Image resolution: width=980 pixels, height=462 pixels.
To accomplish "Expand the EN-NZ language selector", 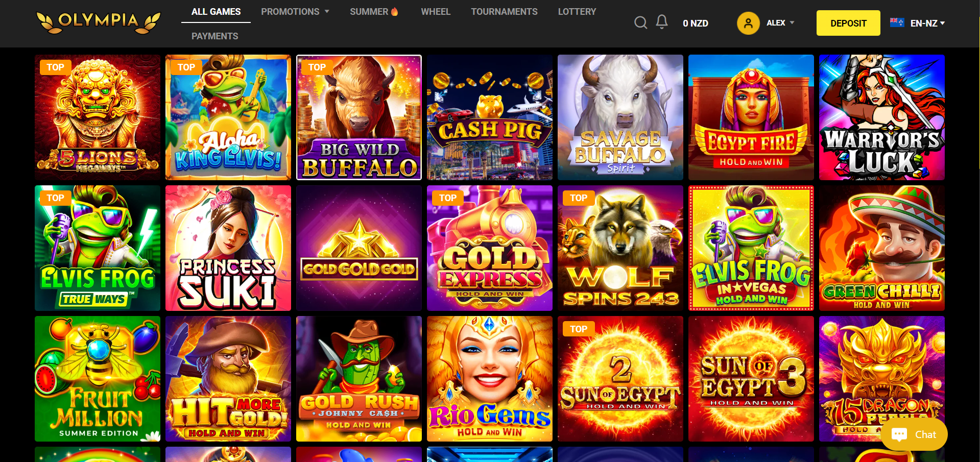I will point(927,23).
